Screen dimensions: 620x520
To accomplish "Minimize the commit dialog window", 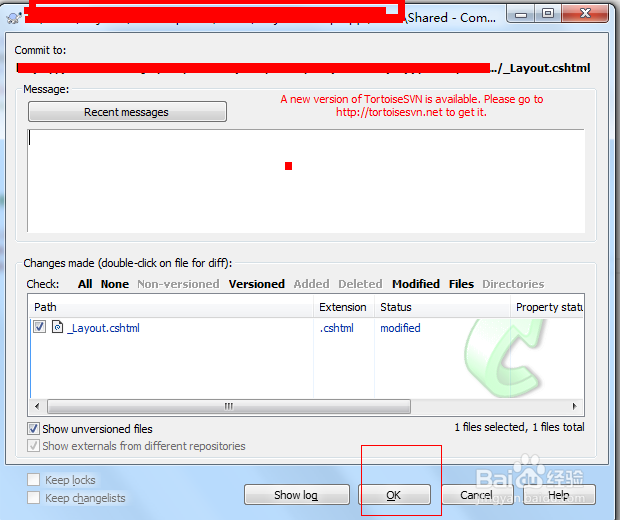I will [x=521, y=15].
